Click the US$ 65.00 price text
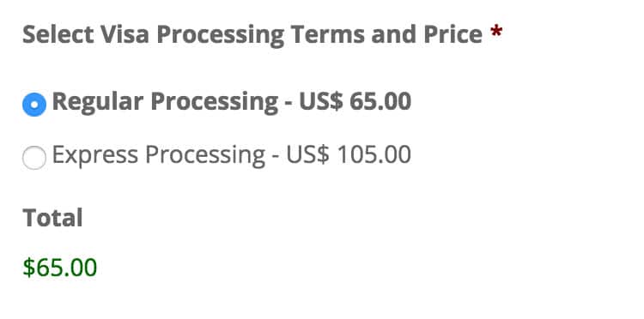Screen dimensions: 644x319 click(355, 102)
